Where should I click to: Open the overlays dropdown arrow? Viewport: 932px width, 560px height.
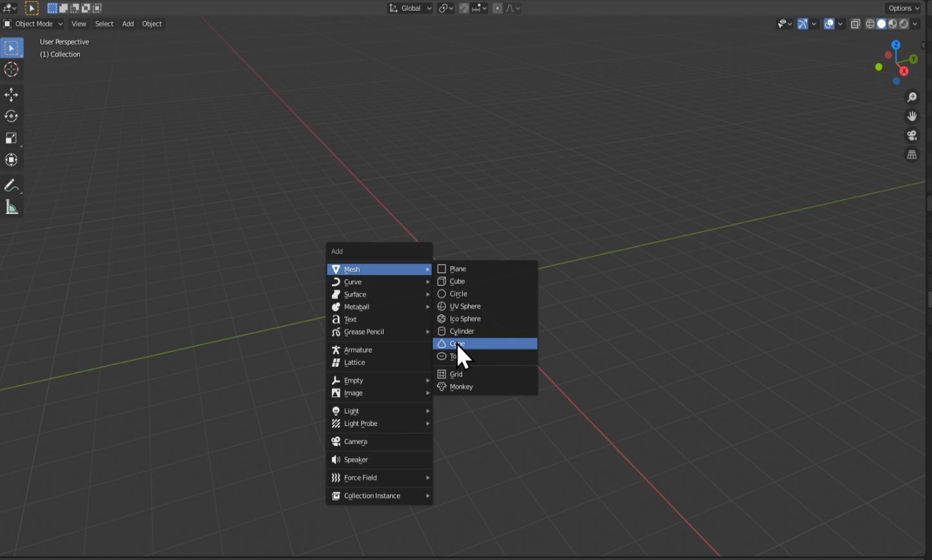click(840, 24)
